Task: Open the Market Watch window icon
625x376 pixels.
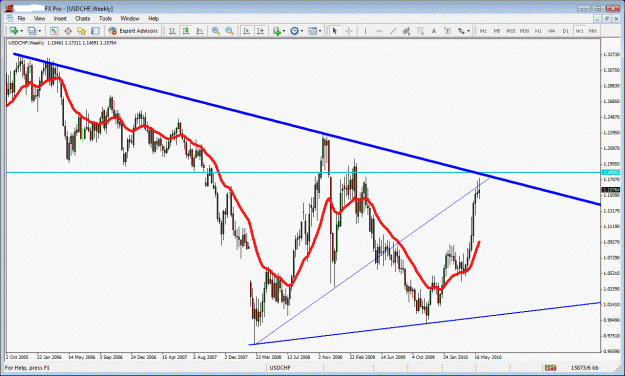Action: tap(54, 31)
